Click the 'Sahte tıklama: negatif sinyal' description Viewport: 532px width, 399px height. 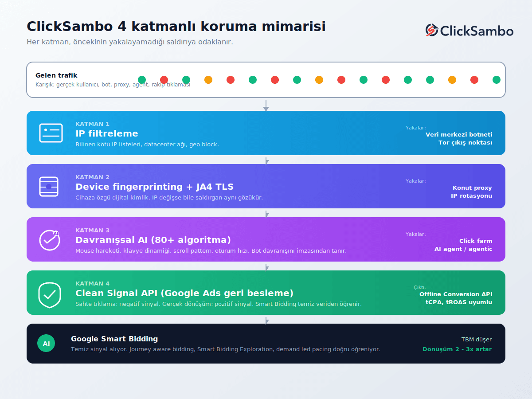pos(219,304)
